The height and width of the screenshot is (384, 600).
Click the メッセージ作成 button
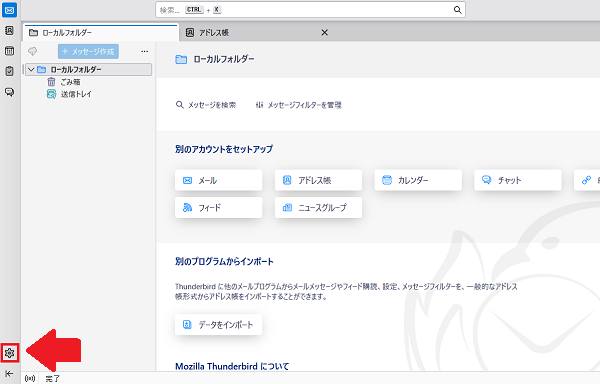[88, 51]
